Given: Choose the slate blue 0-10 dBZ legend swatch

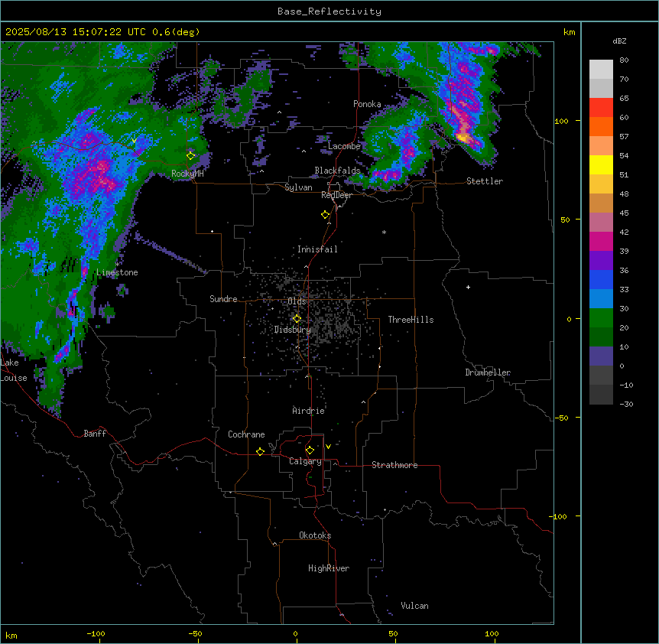Looking at the screenshot, I should point(601,356).
